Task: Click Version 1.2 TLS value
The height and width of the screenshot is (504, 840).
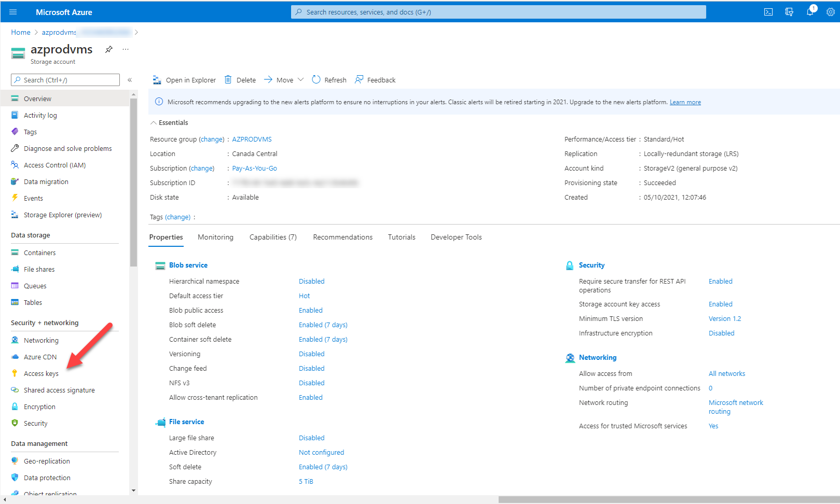Action: 725,319
